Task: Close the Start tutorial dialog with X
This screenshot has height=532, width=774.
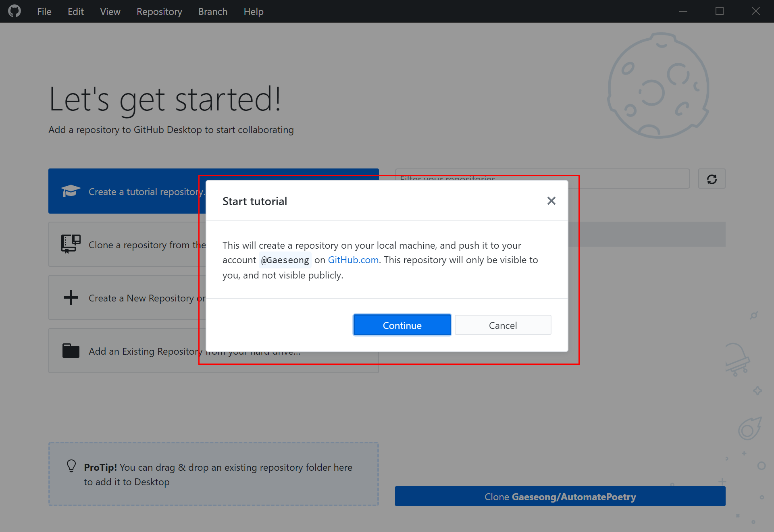Action: coord(551,201)
